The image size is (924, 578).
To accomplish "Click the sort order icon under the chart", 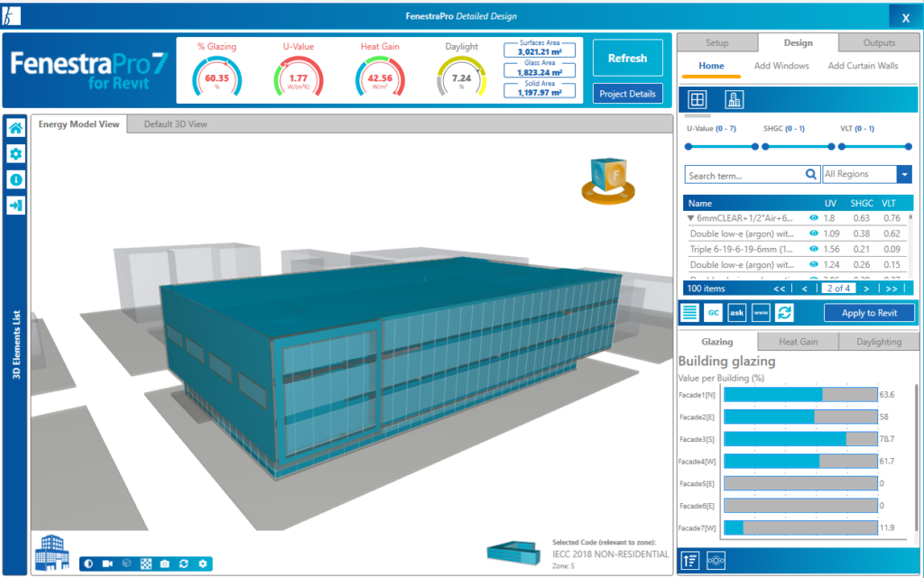I will pos(690,560).
